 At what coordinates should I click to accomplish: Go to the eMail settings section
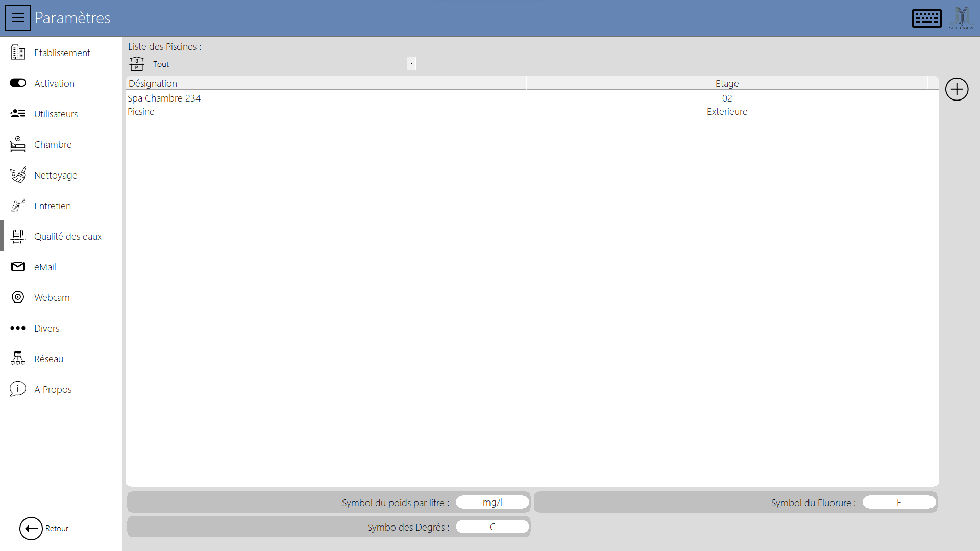[45, 267]
